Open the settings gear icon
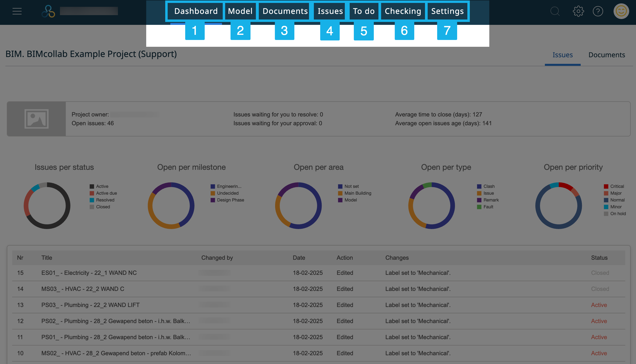 pos(578,11)
